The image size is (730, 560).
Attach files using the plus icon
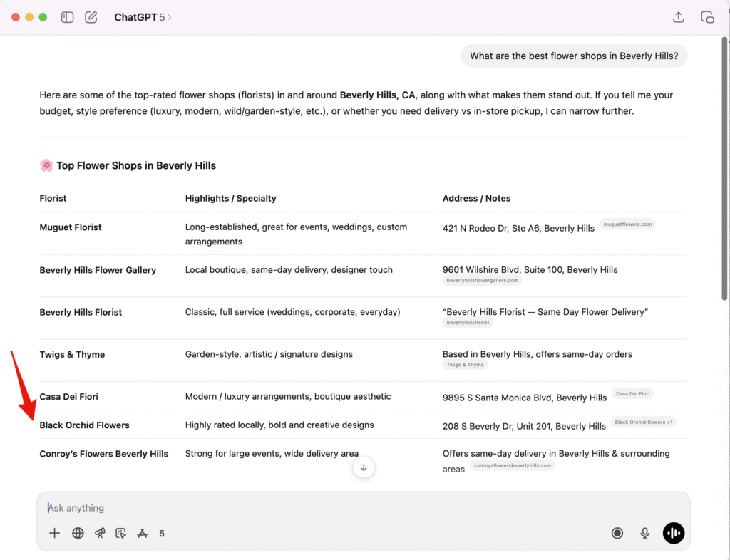click(x=54, y=532)
